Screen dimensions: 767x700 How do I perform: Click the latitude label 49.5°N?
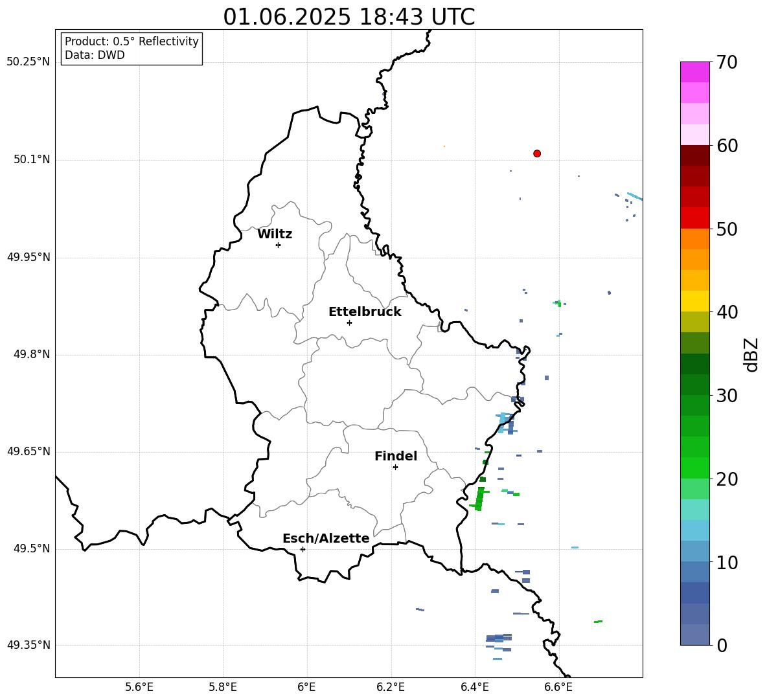(x=32, y=548)
